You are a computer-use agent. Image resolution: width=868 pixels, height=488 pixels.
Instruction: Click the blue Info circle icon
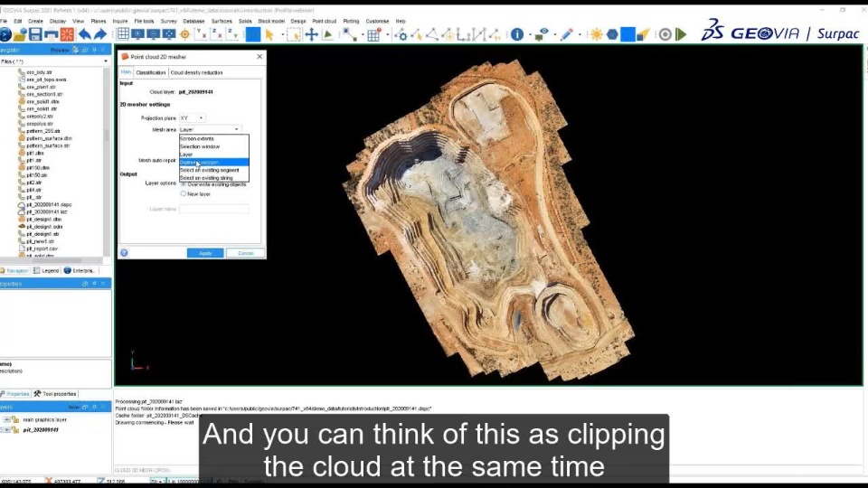point(517,34)
